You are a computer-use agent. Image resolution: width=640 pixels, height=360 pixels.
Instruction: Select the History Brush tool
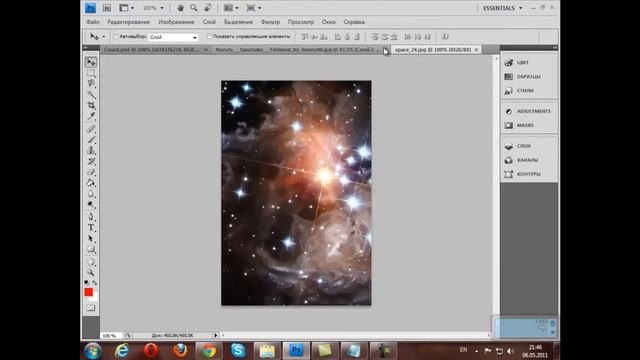coord(91,162)
